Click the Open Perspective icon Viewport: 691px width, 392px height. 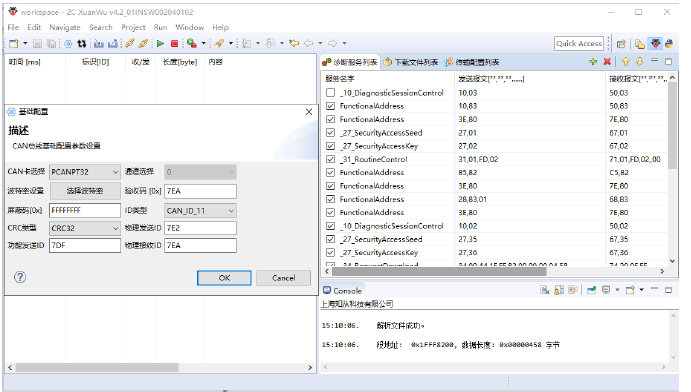621,44
